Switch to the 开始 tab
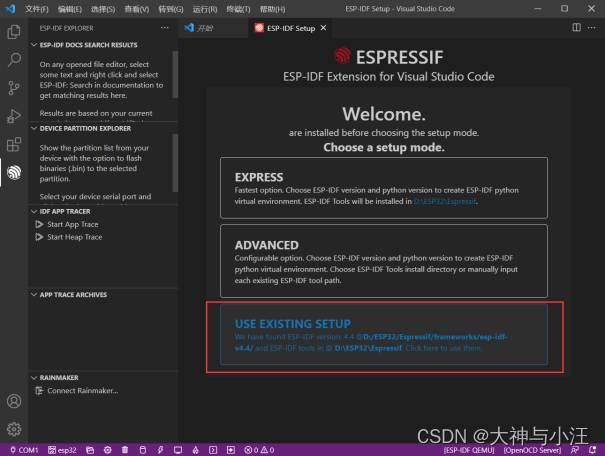The image size is (605, 456). [213, 28]
